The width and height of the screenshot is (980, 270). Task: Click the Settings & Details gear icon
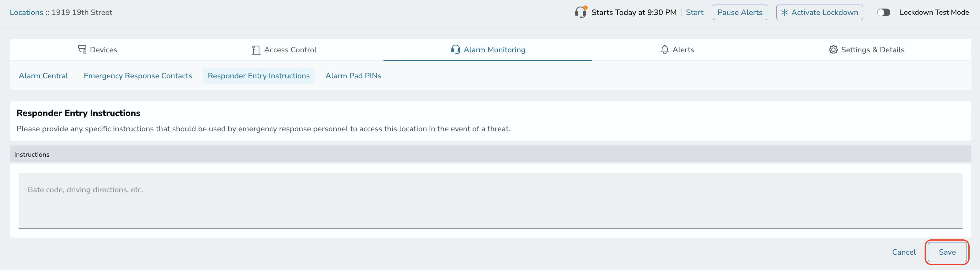(833, 50)
